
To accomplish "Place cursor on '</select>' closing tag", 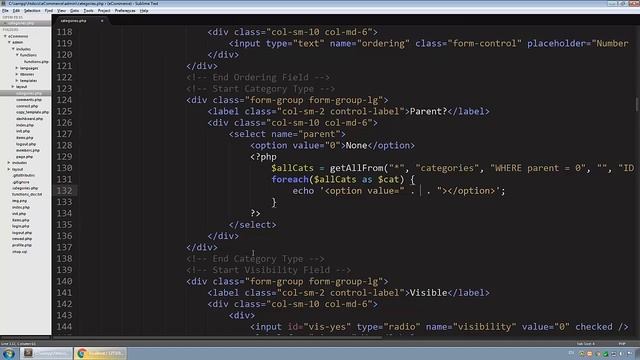I will click(x=253, y=224).
